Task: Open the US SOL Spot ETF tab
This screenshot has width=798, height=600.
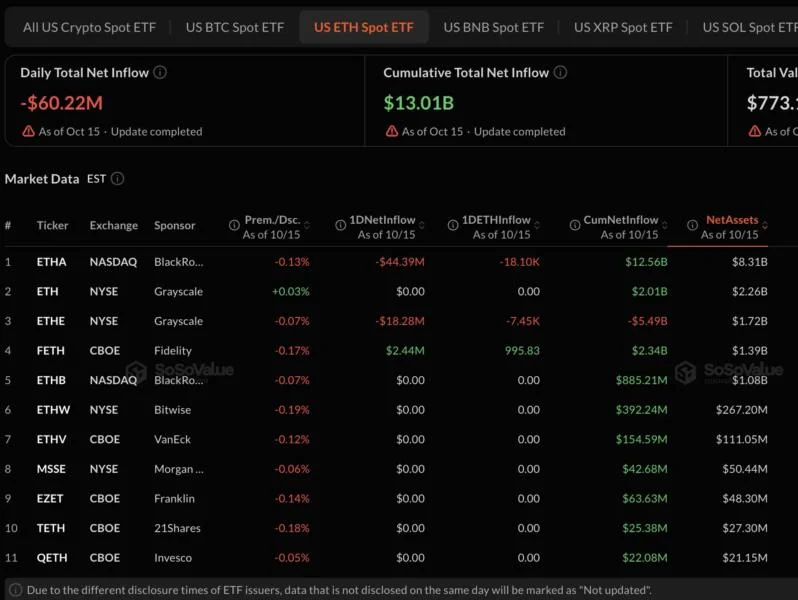Action: click(748, 27)
